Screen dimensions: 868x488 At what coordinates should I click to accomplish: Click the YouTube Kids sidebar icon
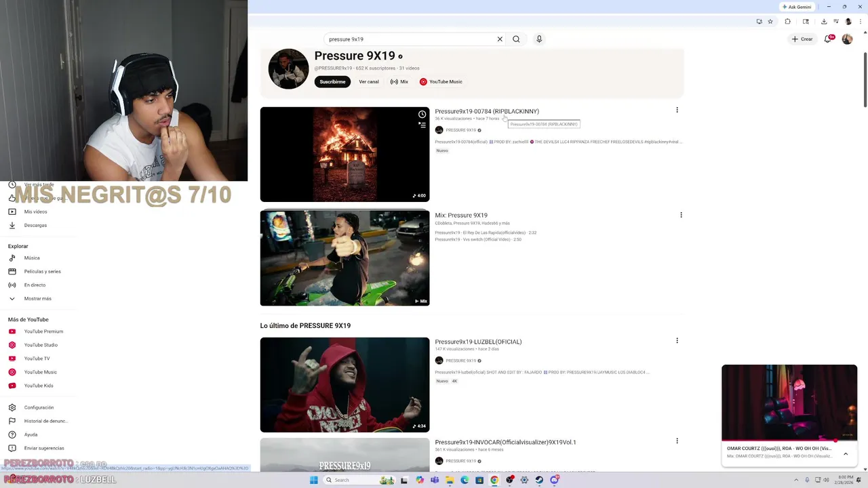point(12,386)
